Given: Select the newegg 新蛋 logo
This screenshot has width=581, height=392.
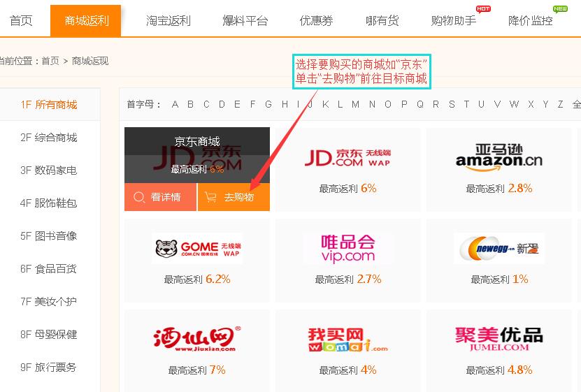Looking at the screenshot, I should 499,248.
